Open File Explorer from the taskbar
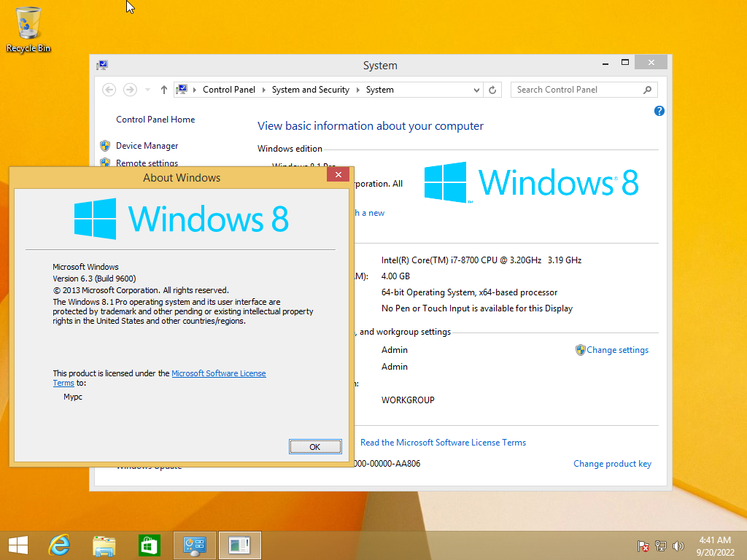 (104, 545)
